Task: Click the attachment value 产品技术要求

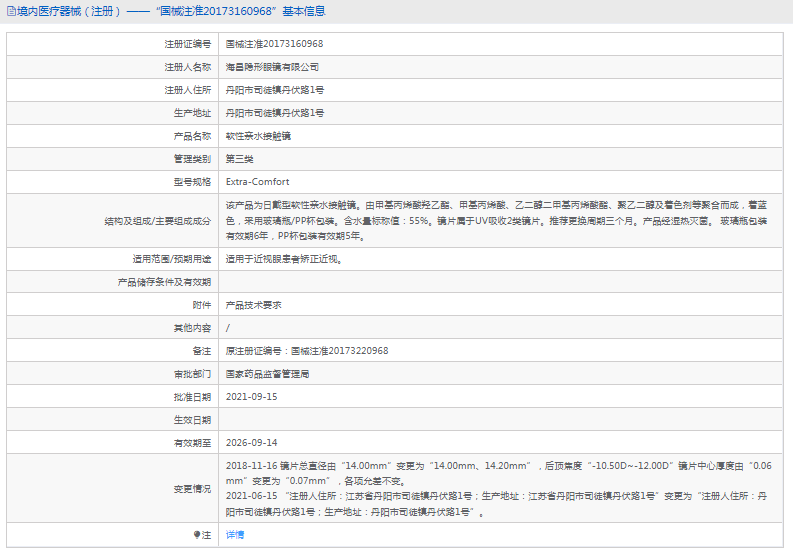Action: [x=253, y=305]
